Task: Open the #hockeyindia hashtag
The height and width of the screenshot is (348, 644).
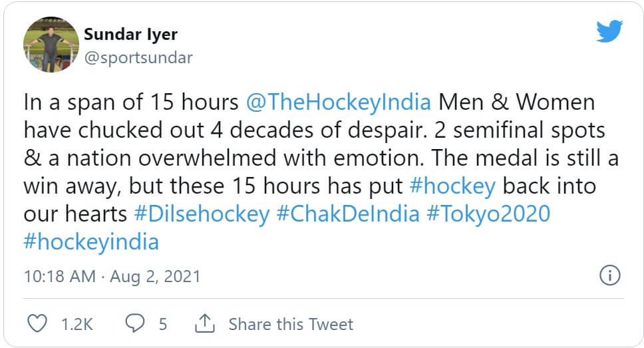Action: tap(91, 241)
